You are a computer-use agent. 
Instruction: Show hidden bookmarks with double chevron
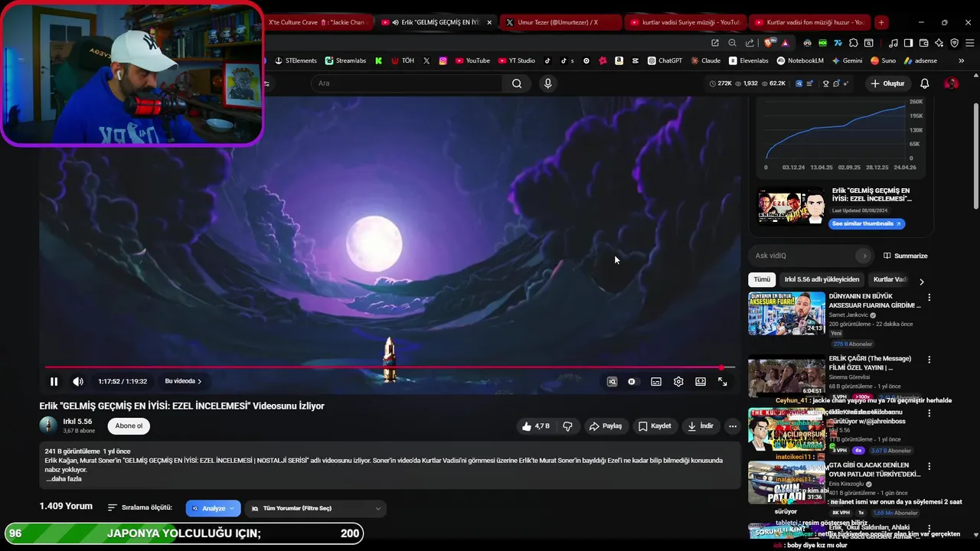[x=962, y=60]
